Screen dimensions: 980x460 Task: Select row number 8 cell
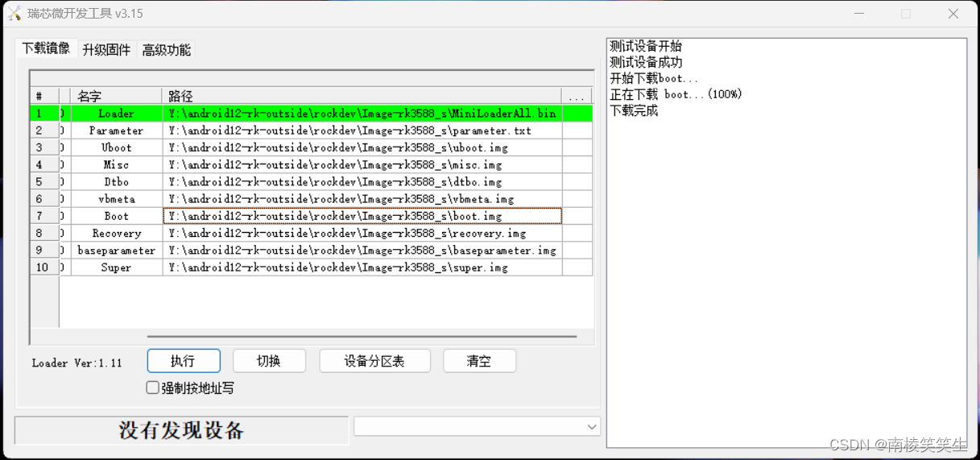(x=44, y=233)
